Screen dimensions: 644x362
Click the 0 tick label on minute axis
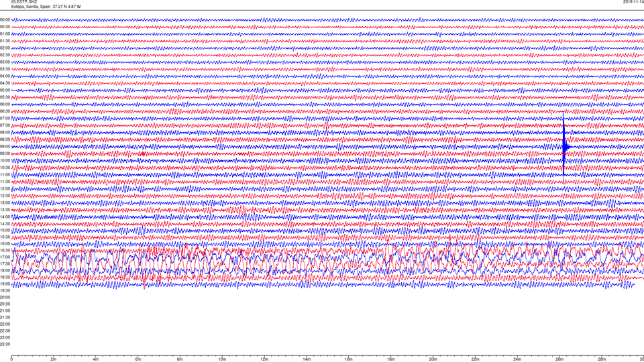pyautogui.click(x=11, y=359)
